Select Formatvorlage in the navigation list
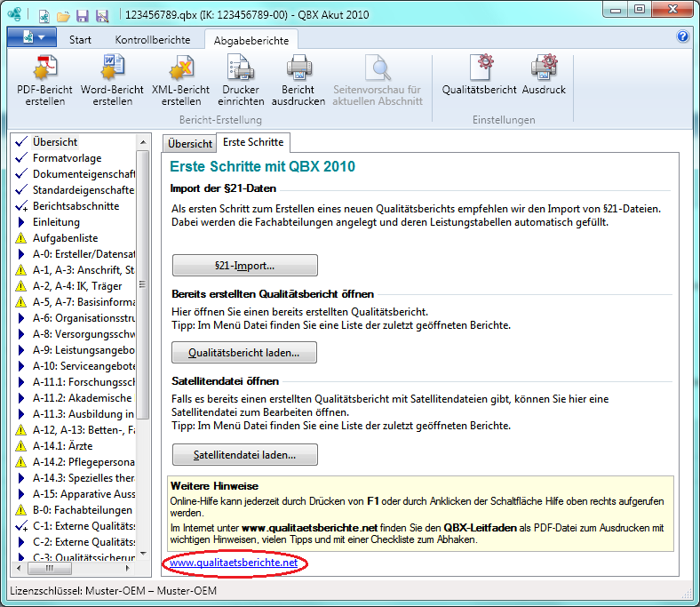 (67, 158)
